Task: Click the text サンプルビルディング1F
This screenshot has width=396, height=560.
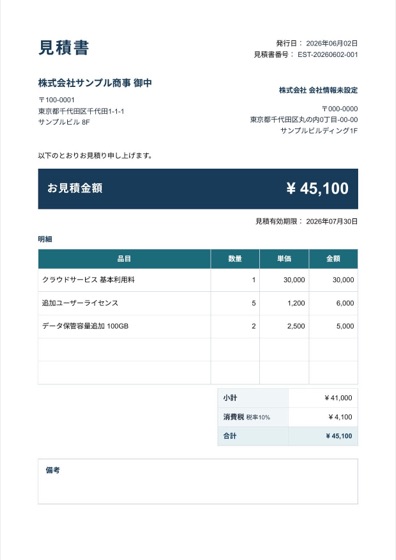Action: [x=319, y=131]
